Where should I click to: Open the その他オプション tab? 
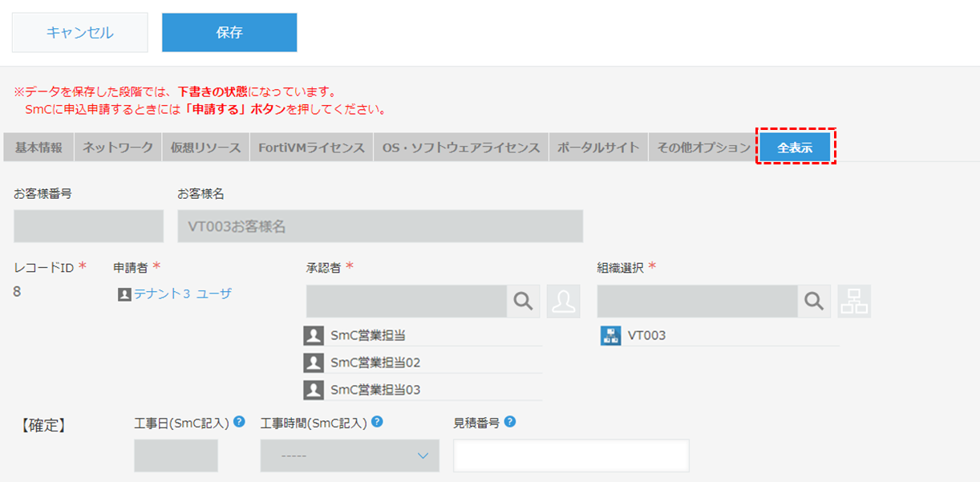tap(703, 148)
